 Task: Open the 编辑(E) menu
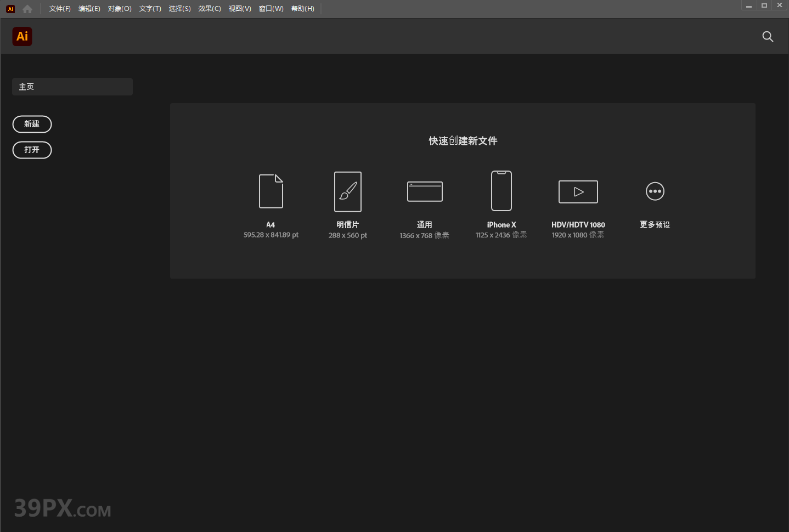click(x=89, y=9)
